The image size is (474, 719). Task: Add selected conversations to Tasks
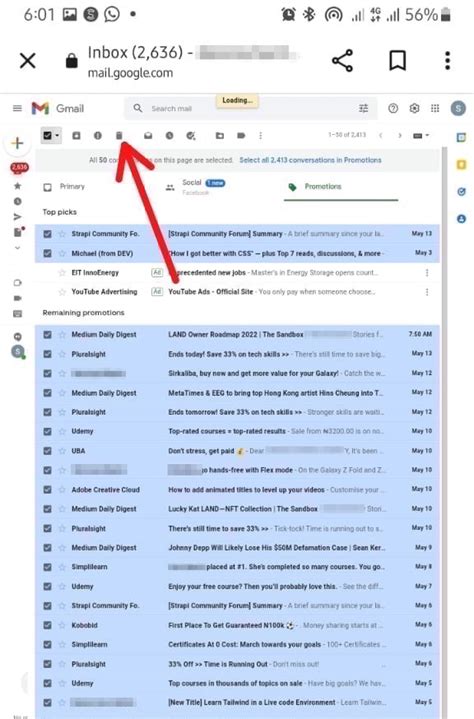pos(191,135)
